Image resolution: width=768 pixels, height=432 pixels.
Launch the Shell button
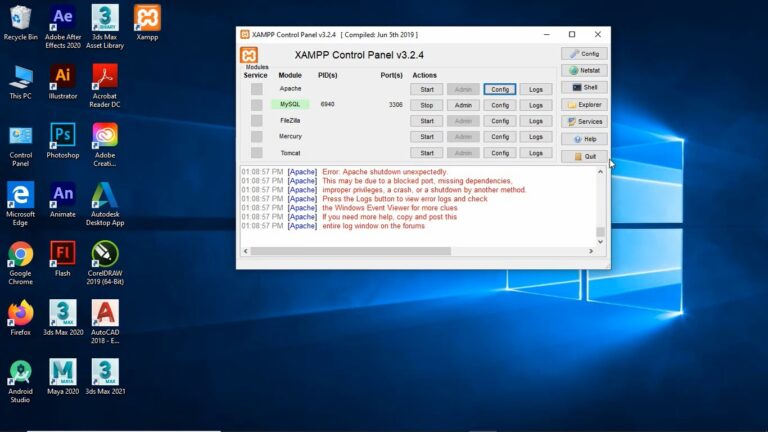coord(584,87)
